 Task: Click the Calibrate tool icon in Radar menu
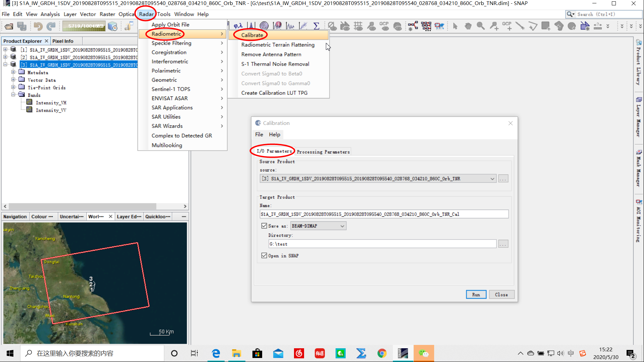252,35
